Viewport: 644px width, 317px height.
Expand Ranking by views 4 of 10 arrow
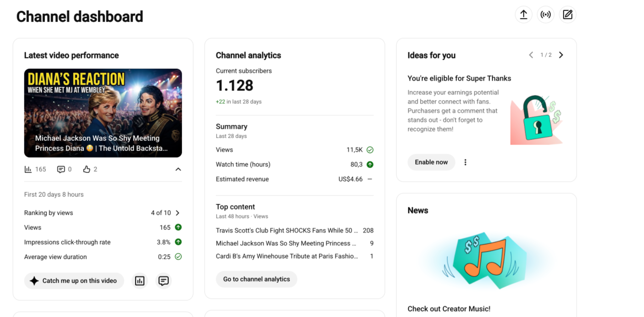[x=178, y=213]
